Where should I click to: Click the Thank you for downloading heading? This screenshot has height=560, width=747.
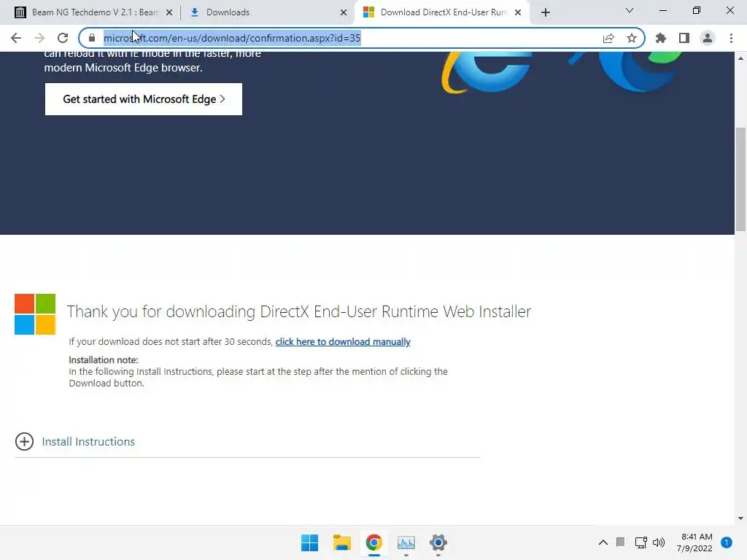tap(298, 311)
